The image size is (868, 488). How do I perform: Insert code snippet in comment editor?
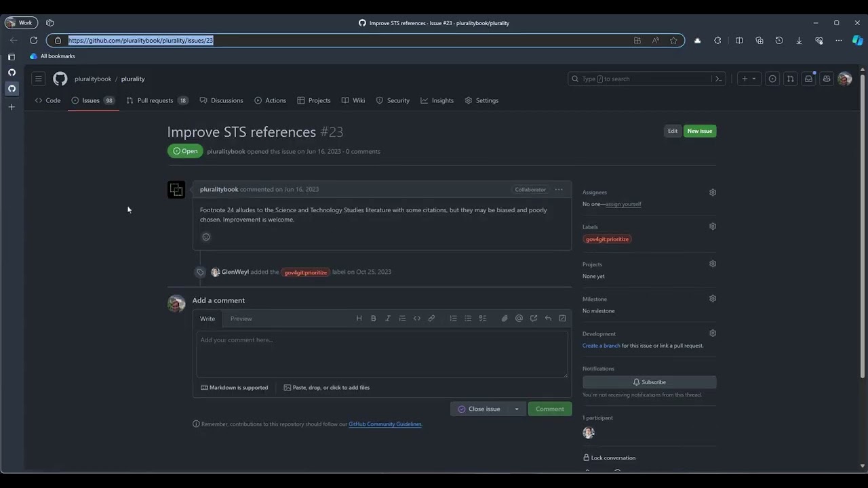point(417,319)
